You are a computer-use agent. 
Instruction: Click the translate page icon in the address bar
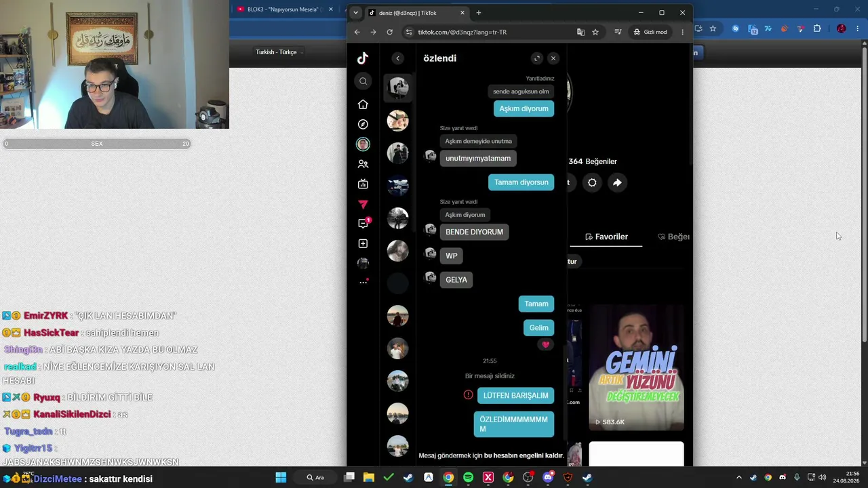[580, 32]
